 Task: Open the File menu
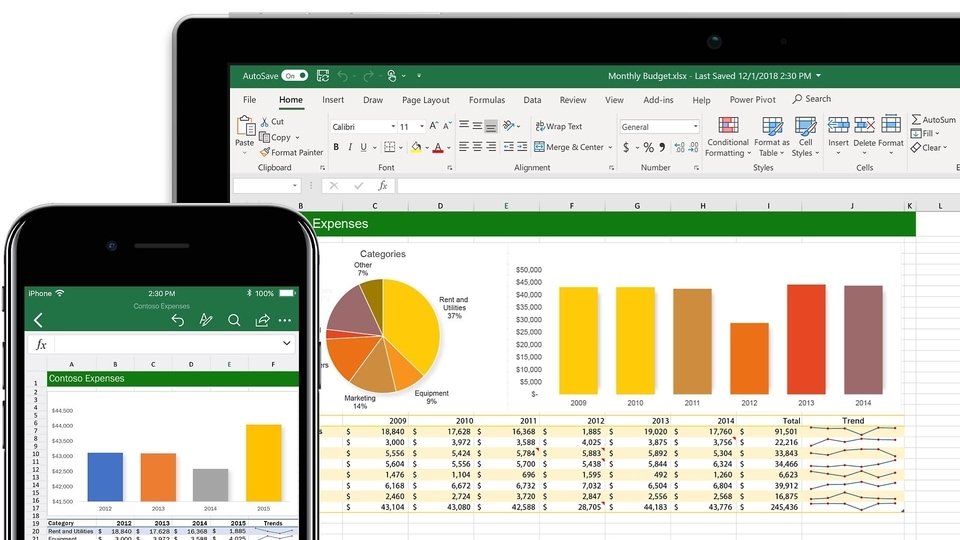[x=249, y=100]
